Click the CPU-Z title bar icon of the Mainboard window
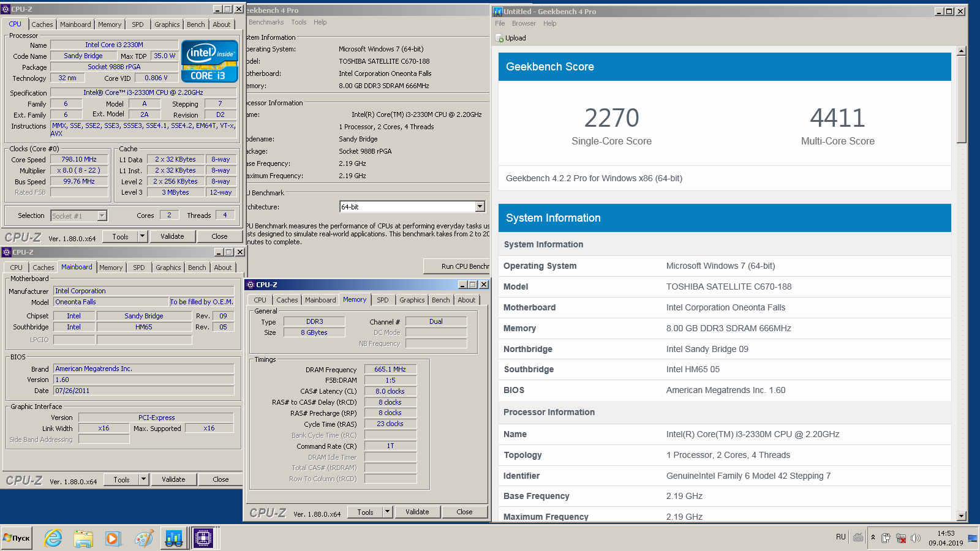This screenshot has width=980, height=551. [x=6, y=252]
